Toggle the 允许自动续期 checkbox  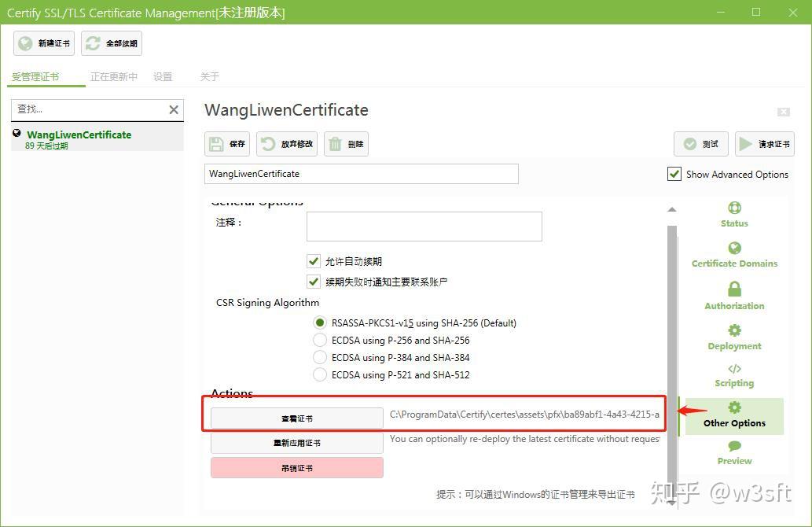click(x=314, y=260)
